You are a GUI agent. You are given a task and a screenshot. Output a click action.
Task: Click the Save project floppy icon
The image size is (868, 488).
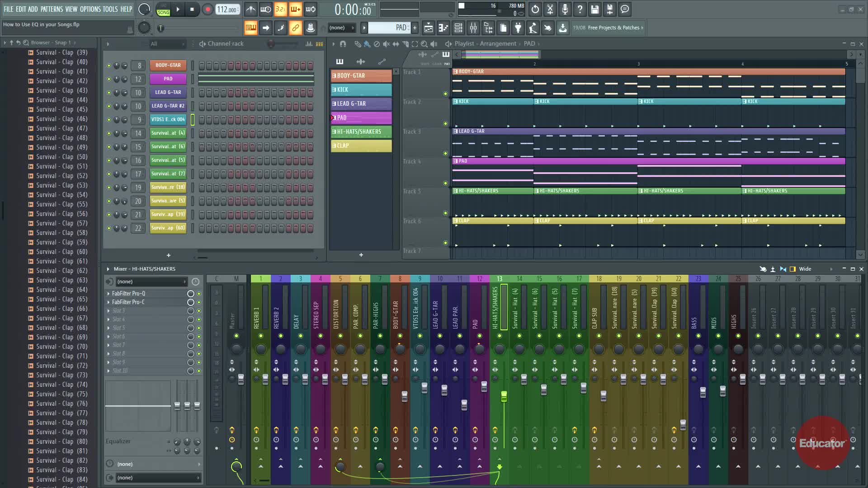[x=594, y=9]
